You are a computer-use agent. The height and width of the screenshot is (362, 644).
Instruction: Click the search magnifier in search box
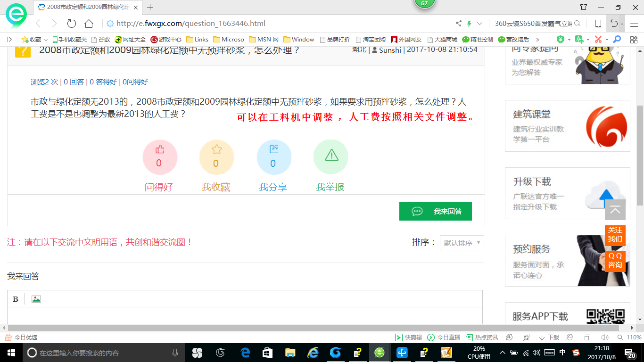[x=577, y=24]
